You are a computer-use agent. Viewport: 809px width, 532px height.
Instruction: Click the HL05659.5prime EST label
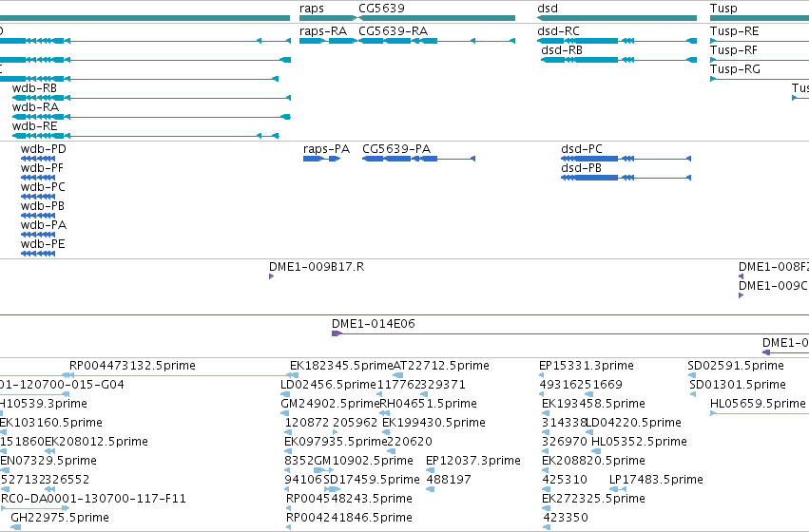click(758, 404)
